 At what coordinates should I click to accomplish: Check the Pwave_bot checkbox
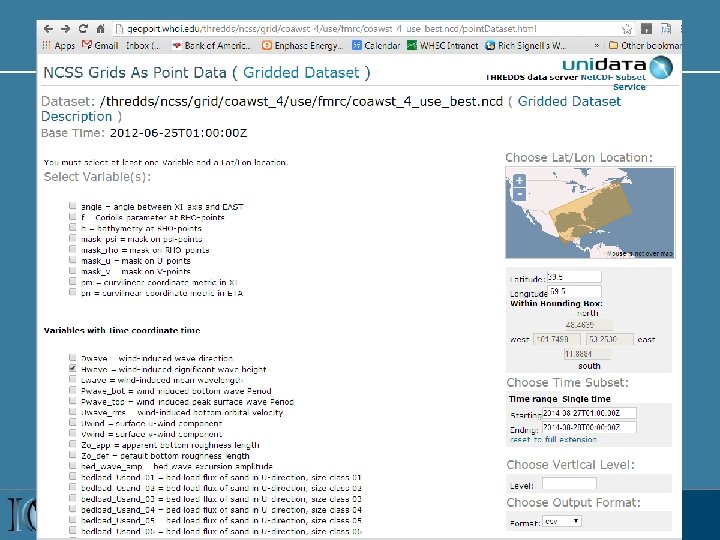[73, 389]
